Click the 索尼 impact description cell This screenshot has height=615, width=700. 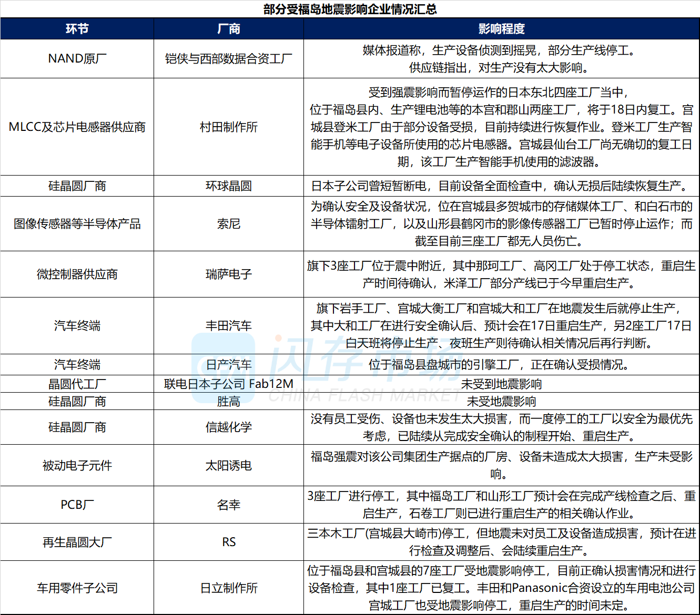501,224
